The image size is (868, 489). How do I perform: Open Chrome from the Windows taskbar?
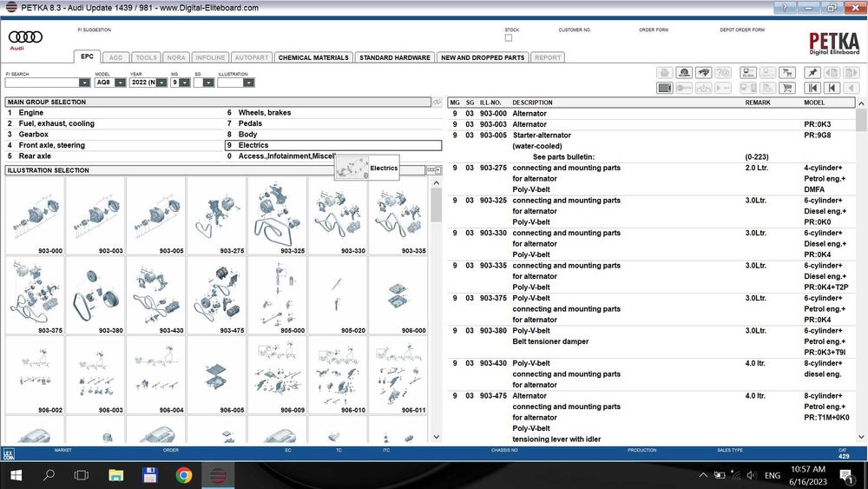click(184, 475)
